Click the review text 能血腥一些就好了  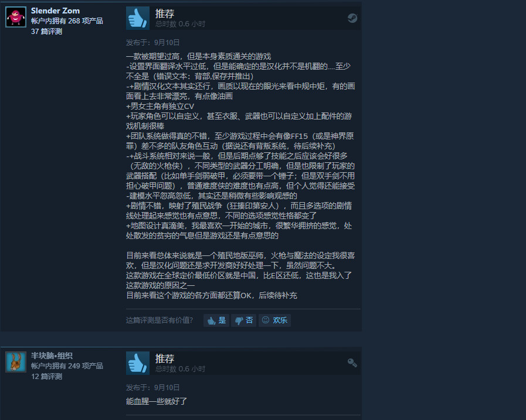coord(157,401)
